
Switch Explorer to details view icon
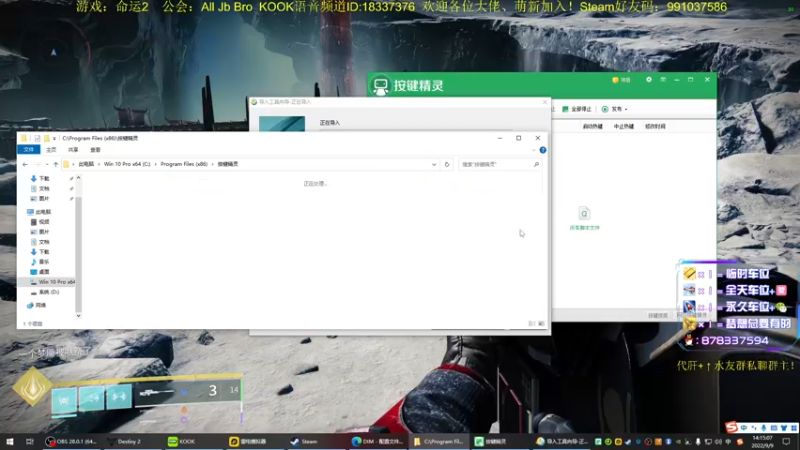(532, 323)
